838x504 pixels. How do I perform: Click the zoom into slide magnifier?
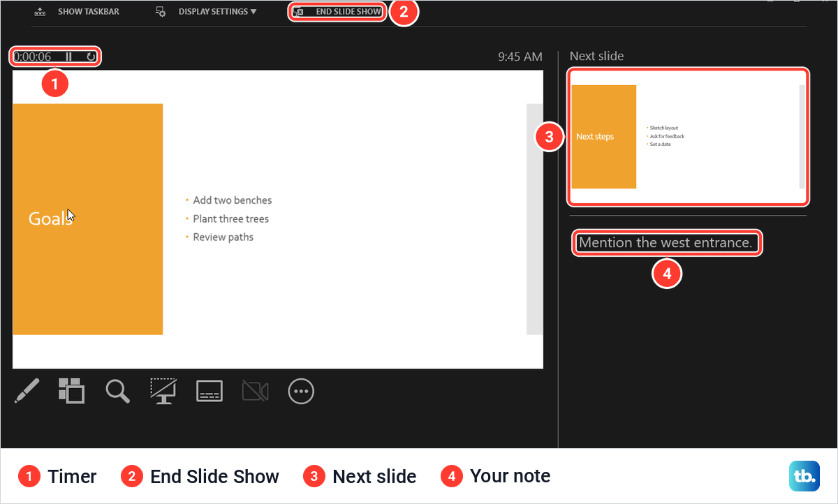tap(118, 391)
